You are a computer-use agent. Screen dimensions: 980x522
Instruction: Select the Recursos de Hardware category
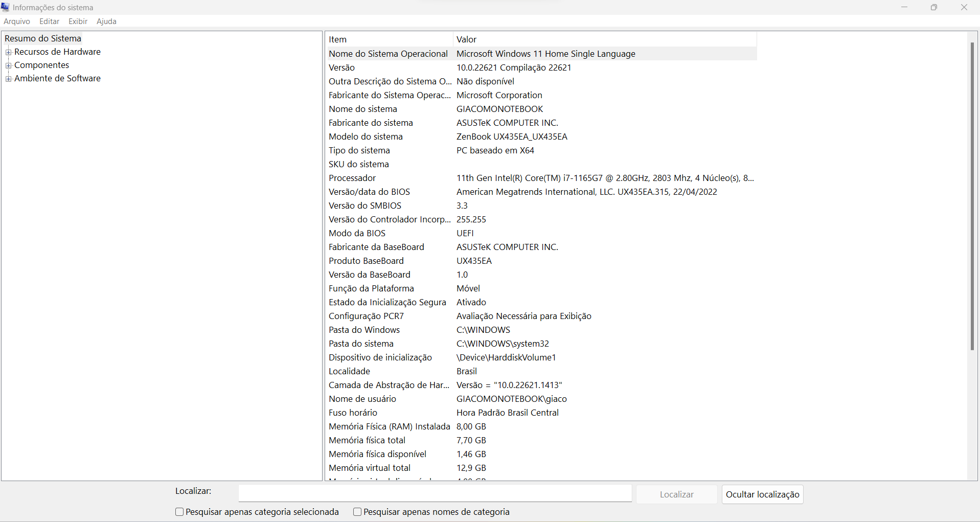[57, 52]
